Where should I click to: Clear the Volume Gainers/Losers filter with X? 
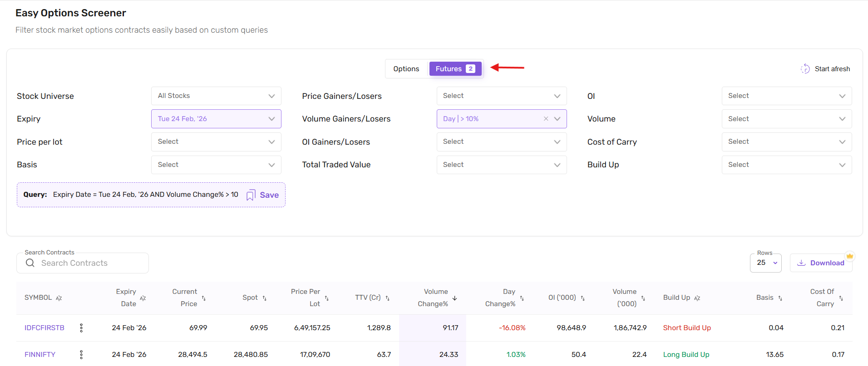tap(546, 119)
